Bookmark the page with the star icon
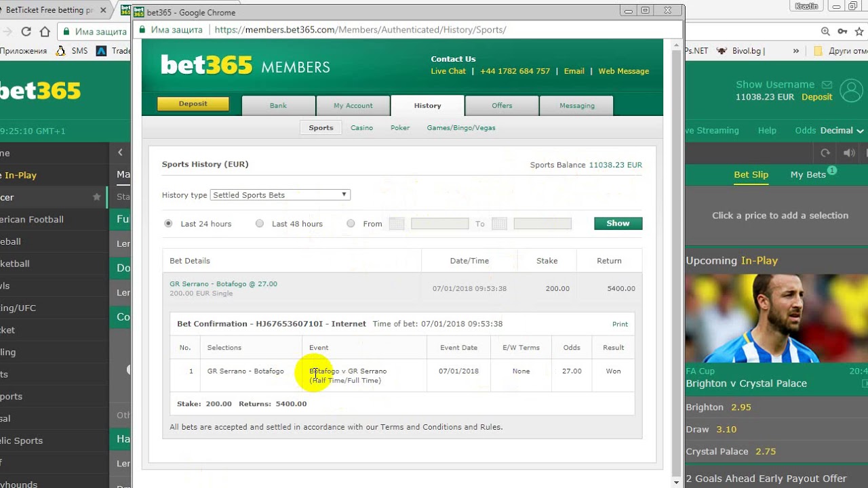Screen dimensions: 868x488 859,31
